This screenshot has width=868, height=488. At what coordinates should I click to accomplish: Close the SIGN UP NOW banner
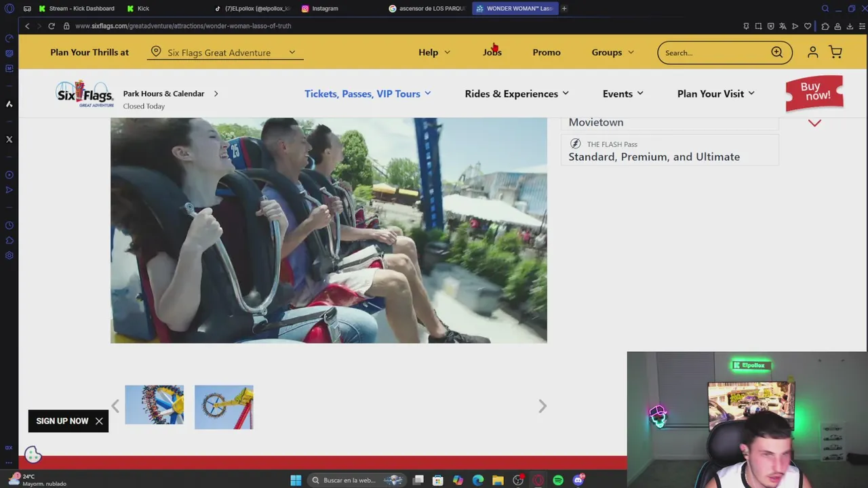click(99, 421)
